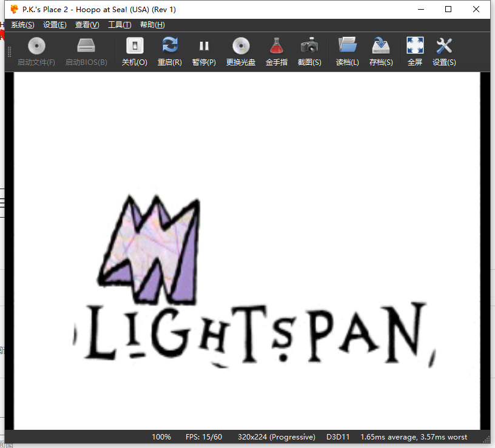Open the 帮助(H) help menu
This screenshot has height=448, width=495.
(152, 25)
